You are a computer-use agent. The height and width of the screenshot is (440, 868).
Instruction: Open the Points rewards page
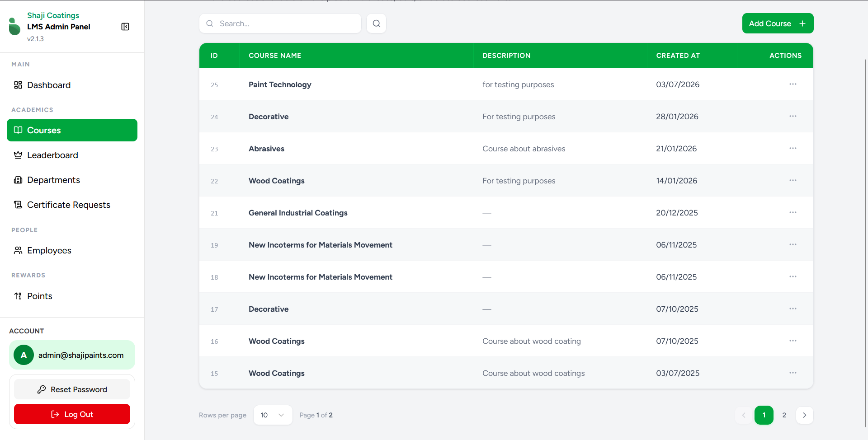pyautogui.click(x=72, y=296)
